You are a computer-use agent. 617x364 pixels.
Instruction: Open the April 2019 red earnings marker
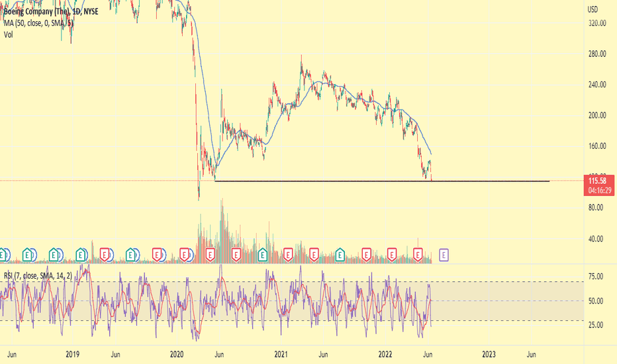coord(105,255)
